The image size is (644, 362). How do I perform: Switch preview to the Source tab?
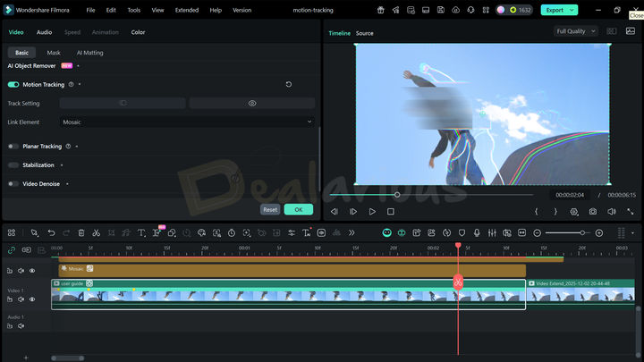pyautogui.click(x=365, y=33)
